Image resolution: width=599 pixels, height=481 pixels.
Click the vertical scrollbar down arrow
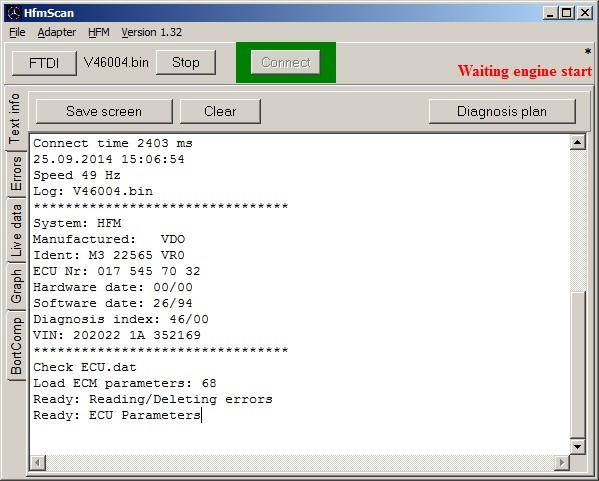[578, 446]
